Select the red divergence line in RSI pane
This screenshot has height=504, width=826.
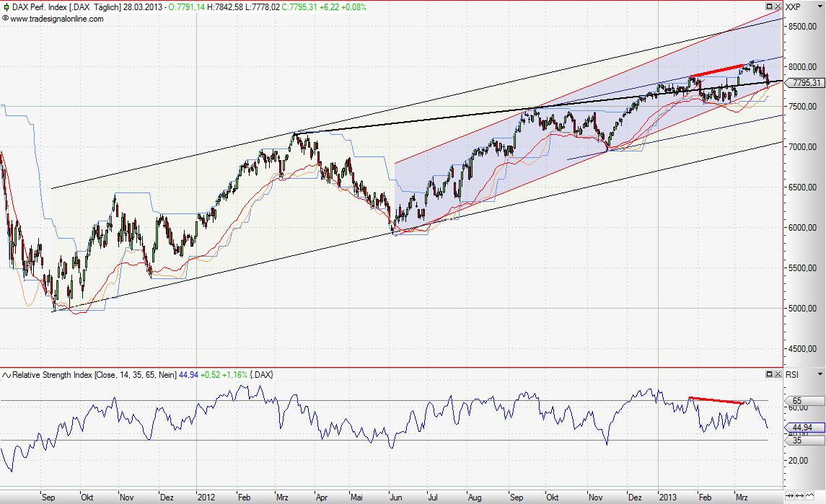[x=716, y=400]
